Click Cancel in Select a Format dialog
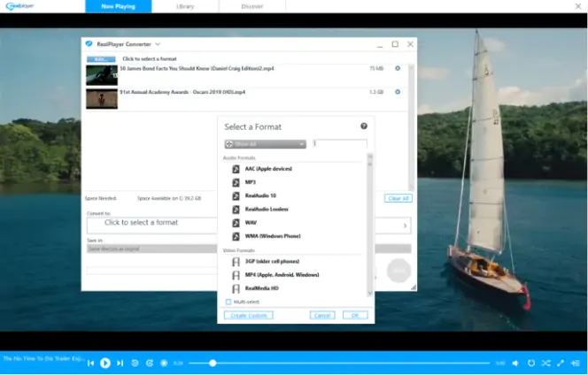The image size is (588, 375). pyautogui.click(x=322, y=316)
